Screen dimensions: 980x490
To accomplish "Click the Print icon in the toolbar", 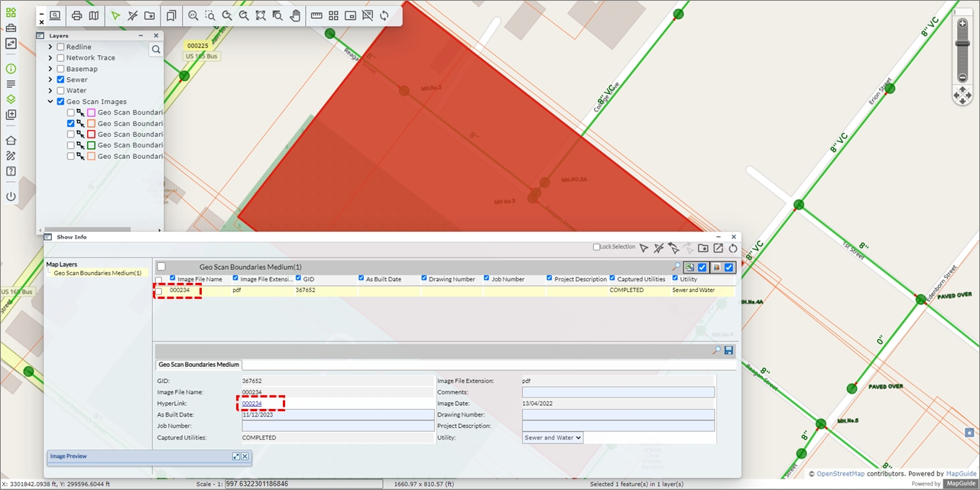I will coord(76,15).
